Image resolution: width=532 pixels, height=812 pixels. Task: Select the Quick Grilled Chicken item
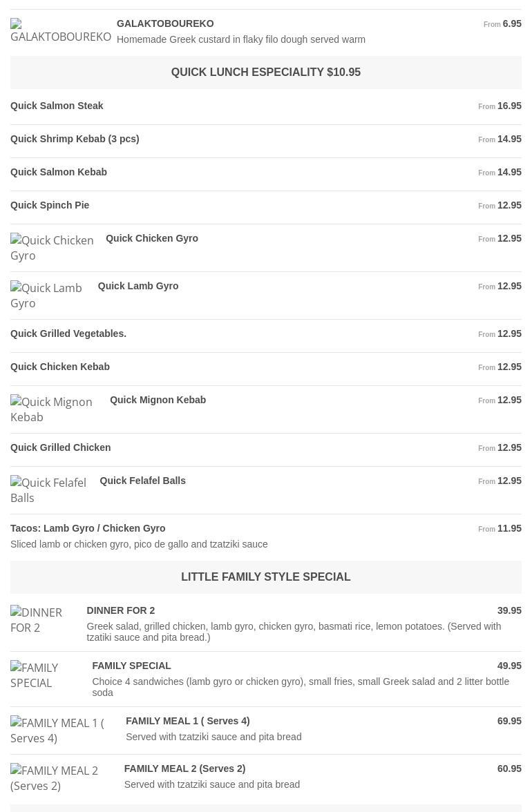coord(61,447)
